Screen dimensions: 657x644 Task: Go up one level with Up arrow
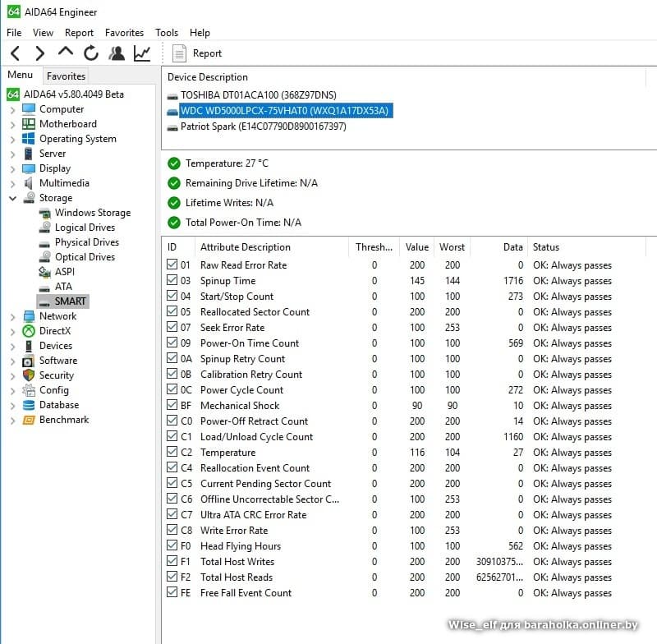click(x=66, y=52)
